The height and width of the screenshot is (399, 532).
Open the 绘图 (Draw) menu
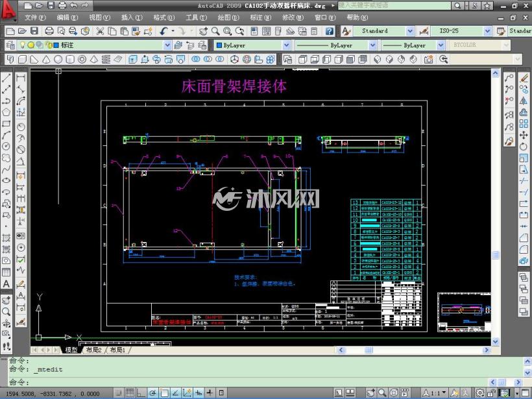point(228,18)
